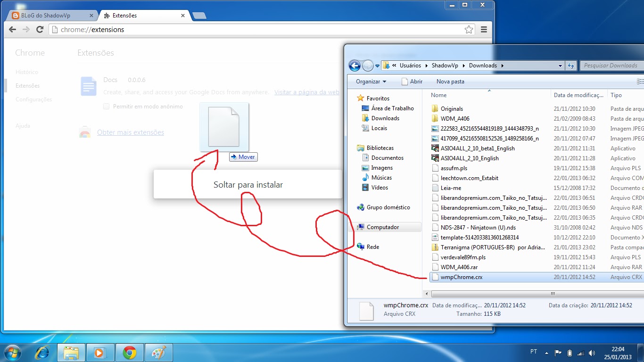
Task: Reload the current Chrome page
Action: (x=39, y=29)
